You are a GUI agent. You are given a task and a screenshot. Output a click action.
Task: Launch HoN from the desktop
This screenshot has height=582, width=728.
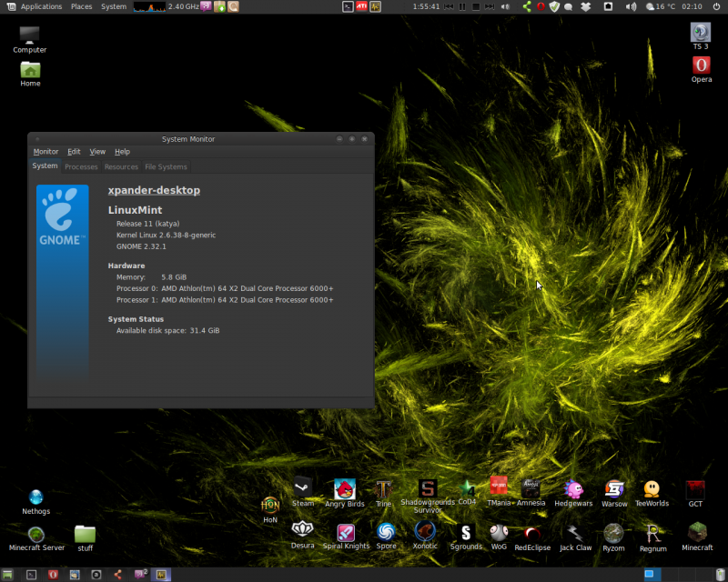(270, 509)
